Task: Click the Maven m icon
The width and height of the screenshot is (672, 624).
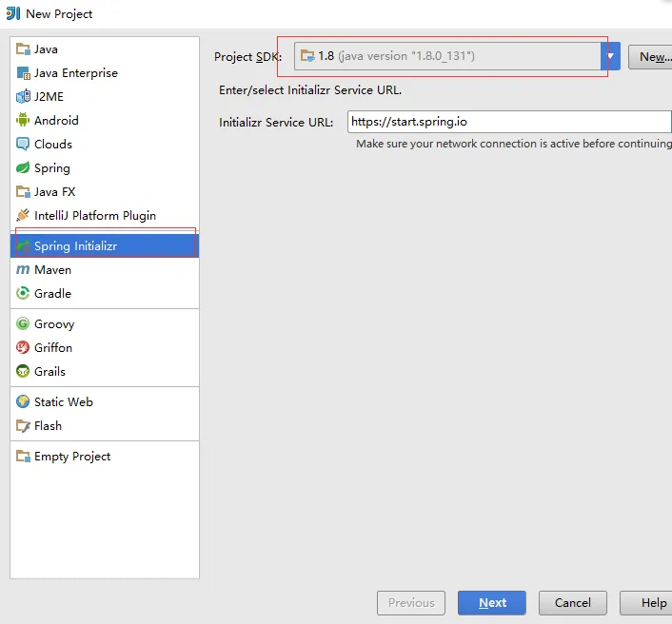Action: click(23, 270)
